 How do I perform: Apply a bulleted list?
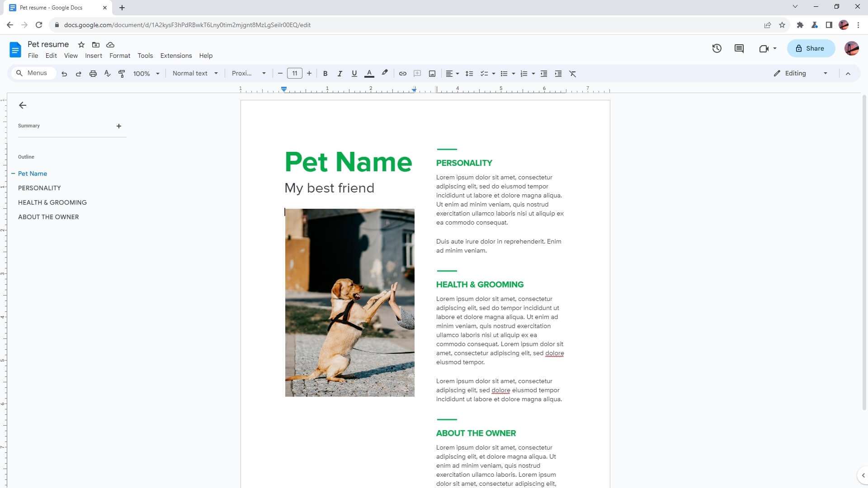[504, 74]
